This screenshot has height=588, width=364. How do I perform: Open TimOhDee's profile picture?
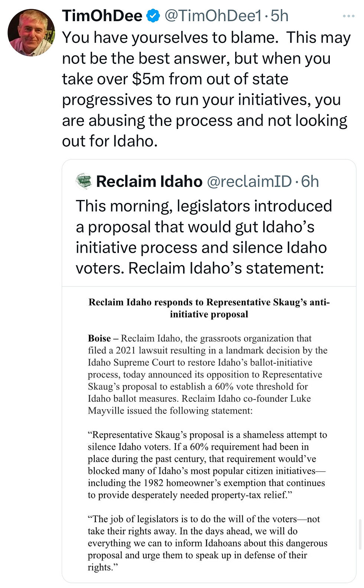31,33
